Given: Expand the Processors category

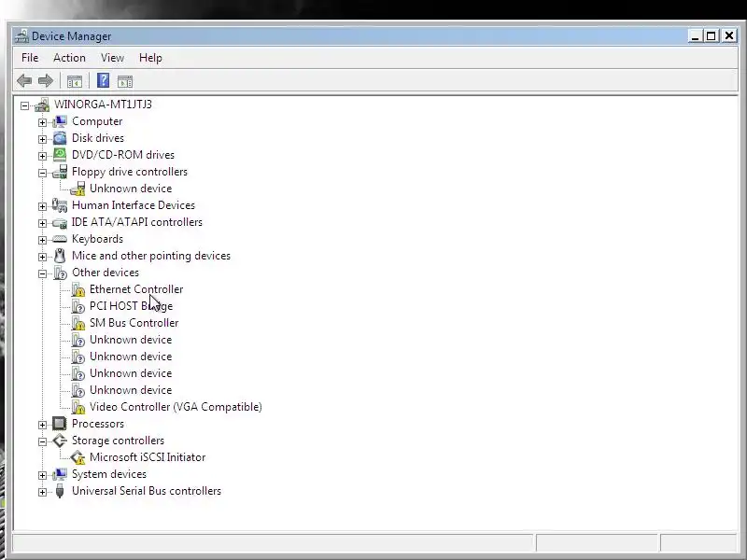Looking at the screenshot, I should pyautogui.click(x=42, y=425).
